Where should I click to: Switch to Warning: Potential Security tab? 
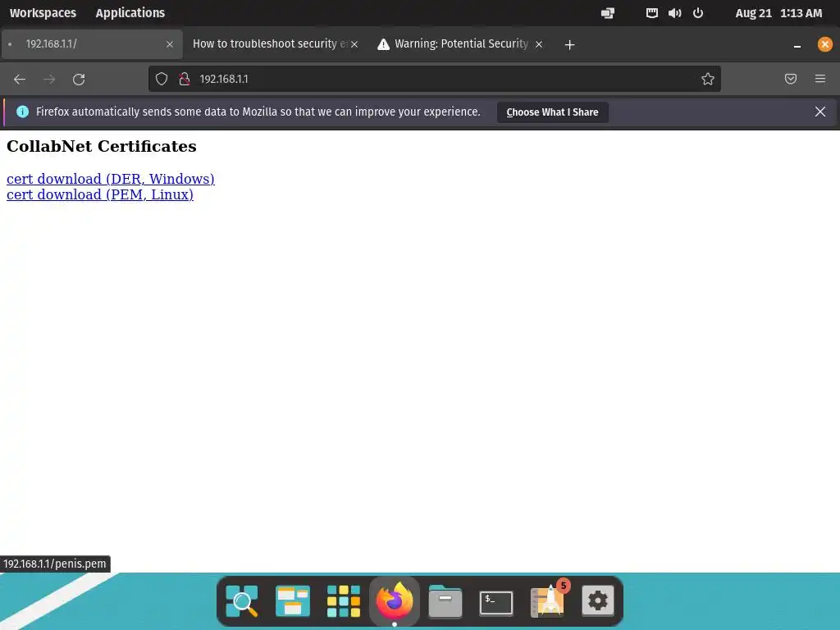click(461, 44)
